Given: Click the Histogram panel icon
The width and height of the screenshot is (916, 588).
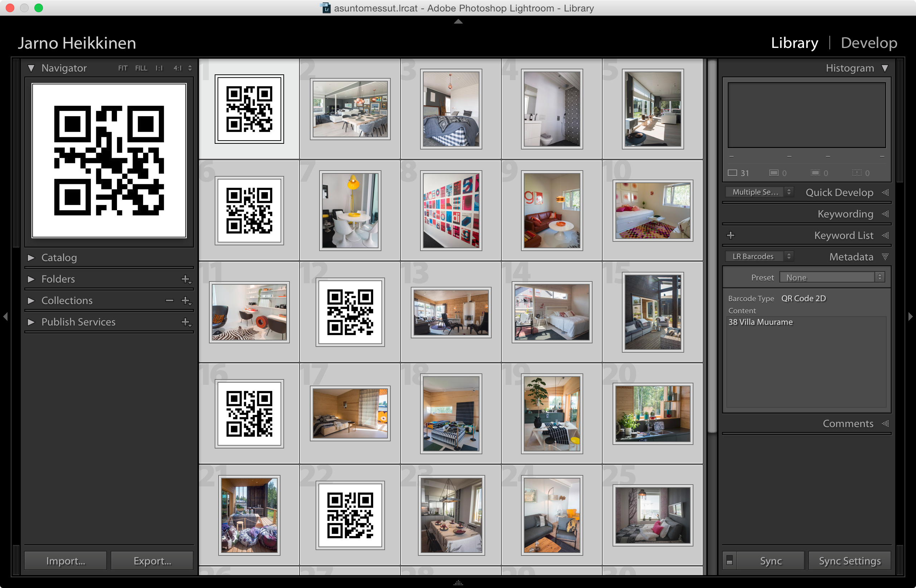Looking at the screenshot, I should tap(887, 68).
